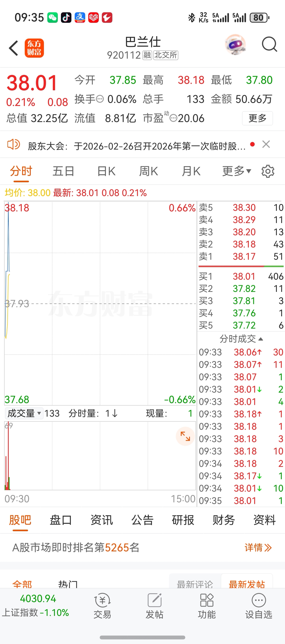Expand the volume chart fullscreen icon
285x644 pixels.
(185, 436)
